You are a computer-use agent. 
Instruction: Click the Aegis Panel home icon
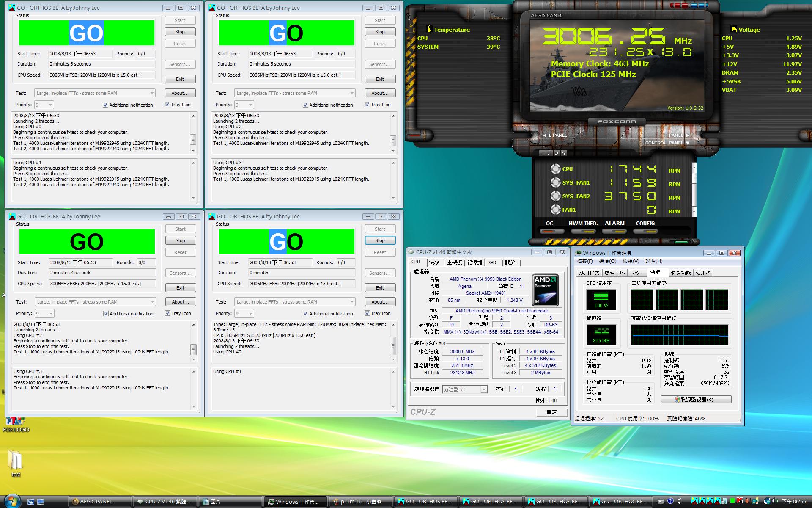pos(557,153)
